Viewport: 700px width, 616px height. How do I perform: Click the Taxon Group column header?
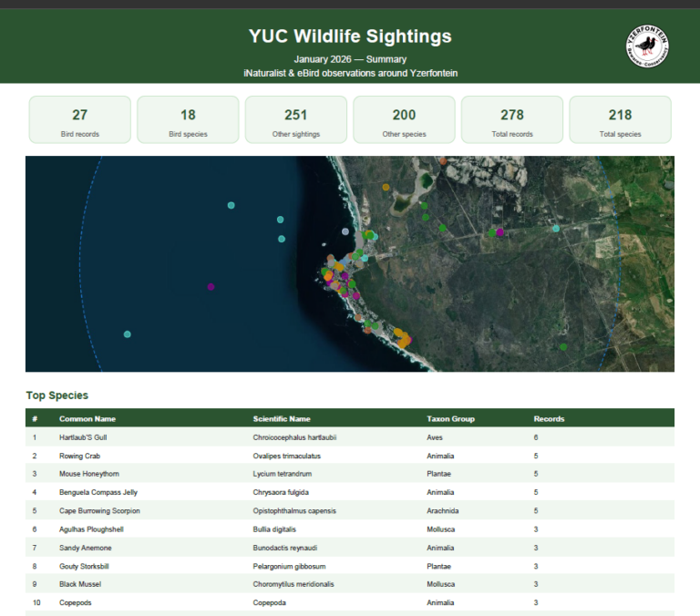point(450,418)
